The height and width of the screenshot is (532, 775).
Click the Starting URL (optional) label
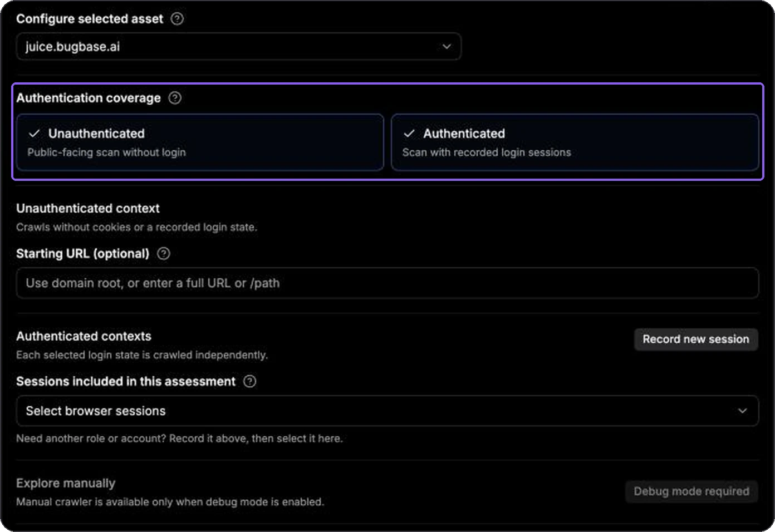83,254
